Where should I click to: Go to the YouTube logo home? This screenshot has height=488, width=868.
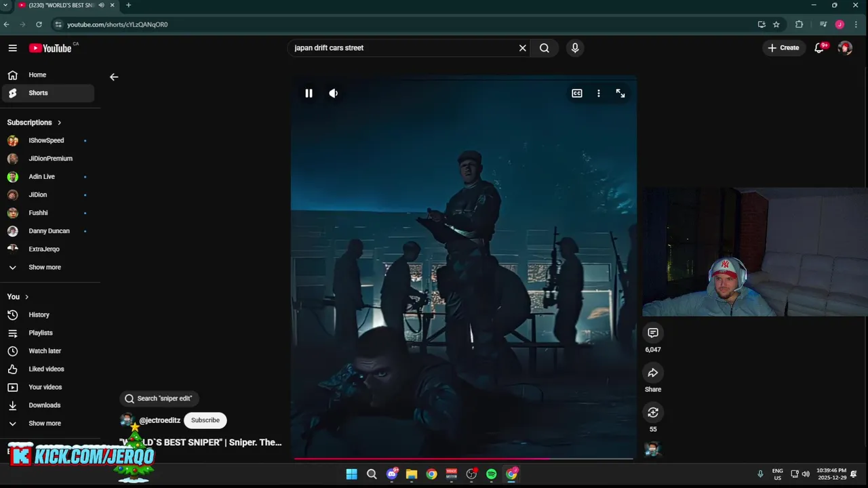(x=50, y=48)
